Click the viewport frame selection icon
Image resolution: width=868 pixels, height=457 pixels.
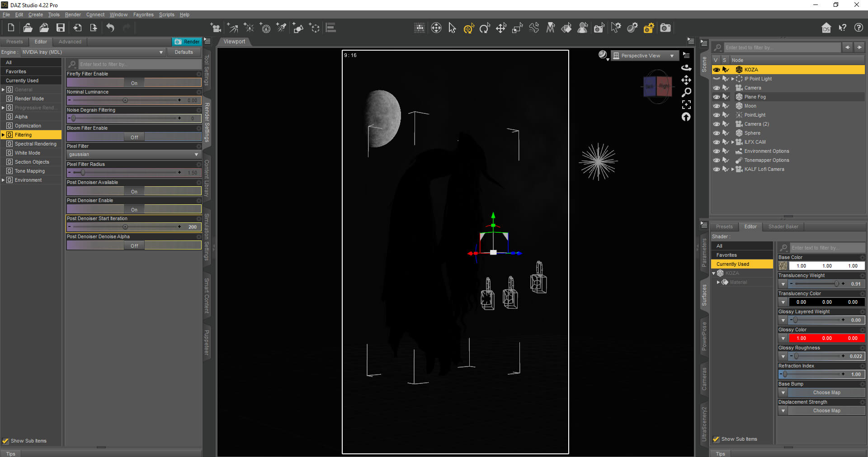[x=686, y=105]
